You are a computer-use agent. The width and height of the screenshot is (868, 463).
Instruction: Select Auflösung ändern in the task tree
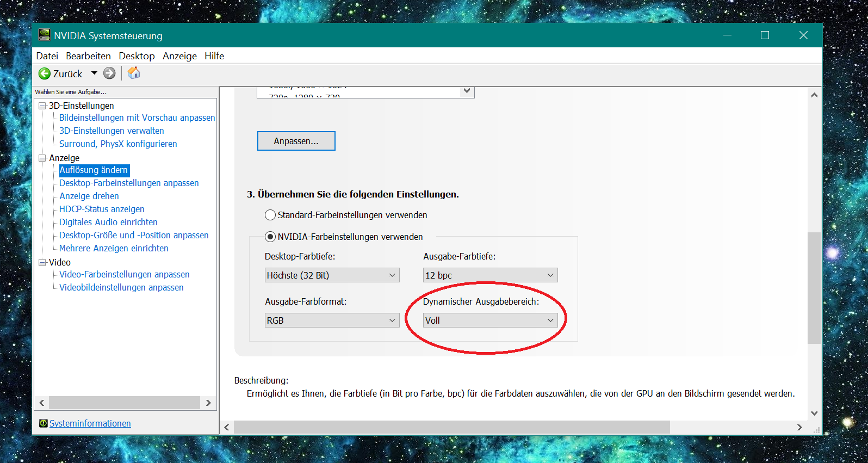pyautogui.click(x=94, y=170)
